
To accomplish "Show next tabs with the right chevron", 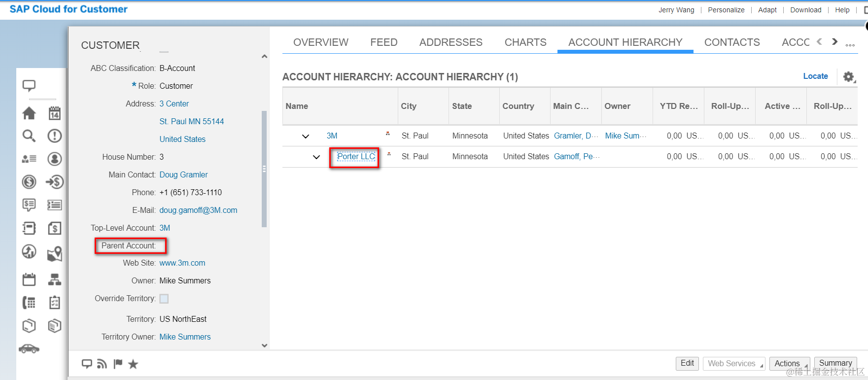I will (834, 41).
